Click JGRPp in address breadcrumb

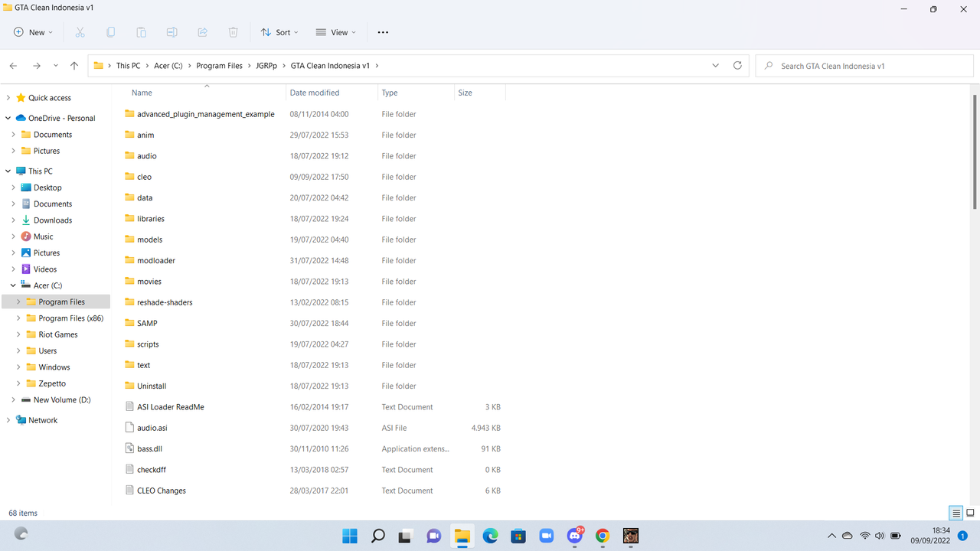coord(266,66)
